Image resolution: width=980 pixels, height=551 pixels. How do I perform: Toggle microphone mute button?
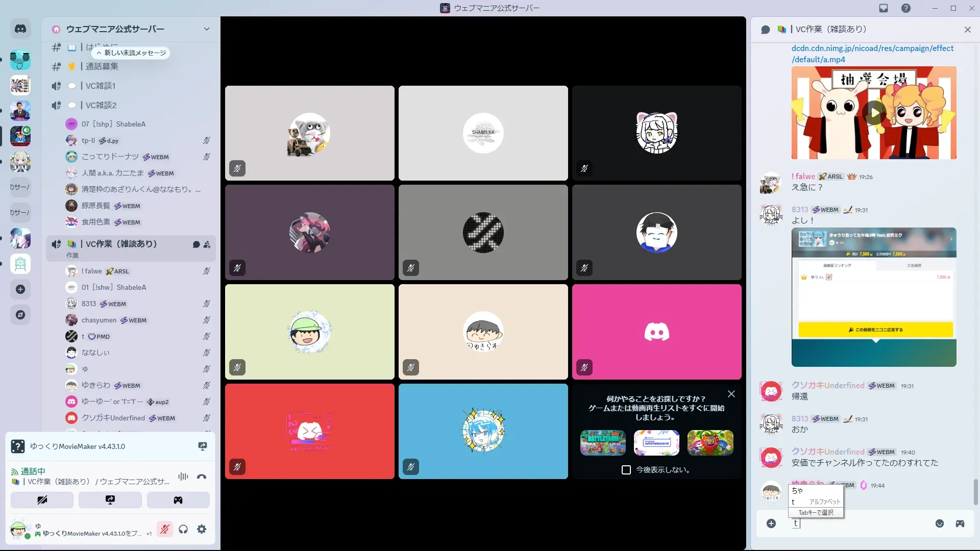pyautogui.click(x=164, y=529)
